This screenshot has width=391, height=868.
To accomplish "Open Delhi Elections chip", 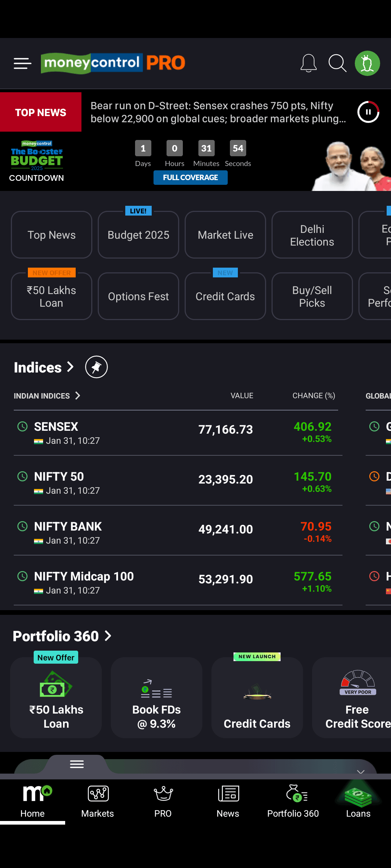I will 312,235.
